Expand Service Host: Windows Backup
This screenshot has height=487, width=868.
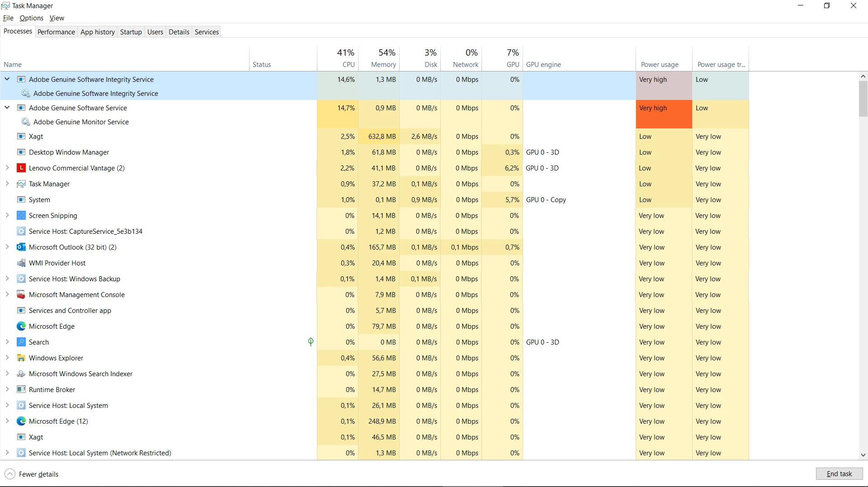coord(7,279)
